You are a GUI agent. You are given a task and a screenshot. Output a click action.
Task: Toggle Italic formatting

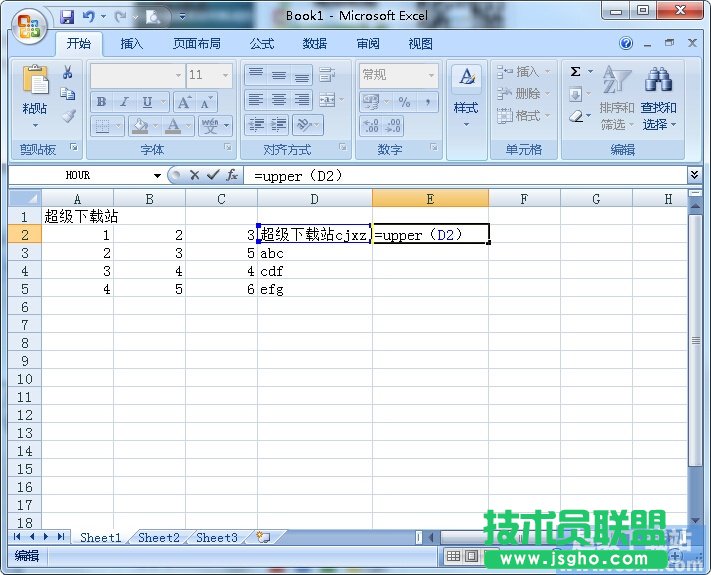[124, 102]
